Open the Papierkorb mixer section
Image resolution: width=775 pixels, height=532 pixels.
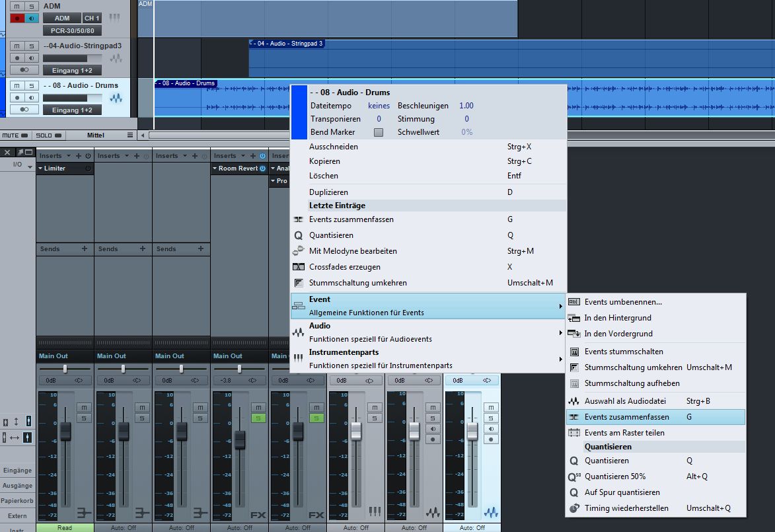click(17, 500)
